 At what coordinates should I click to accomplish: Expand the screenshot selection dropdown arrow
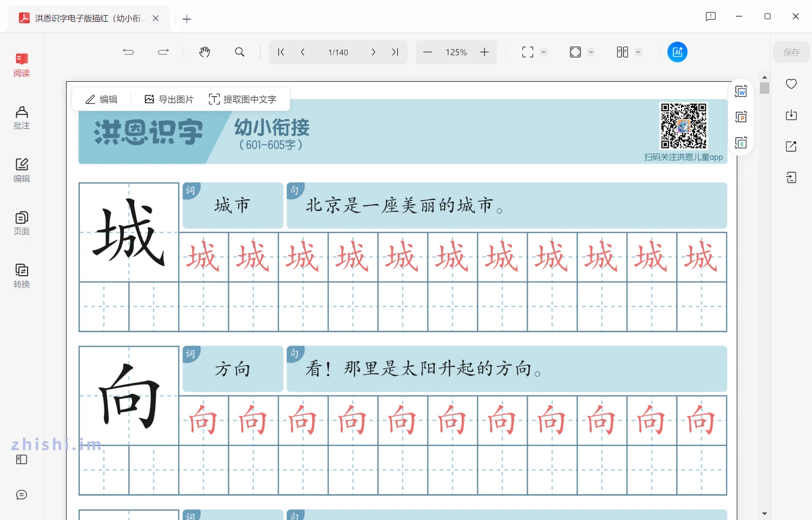tap(543, 53)
